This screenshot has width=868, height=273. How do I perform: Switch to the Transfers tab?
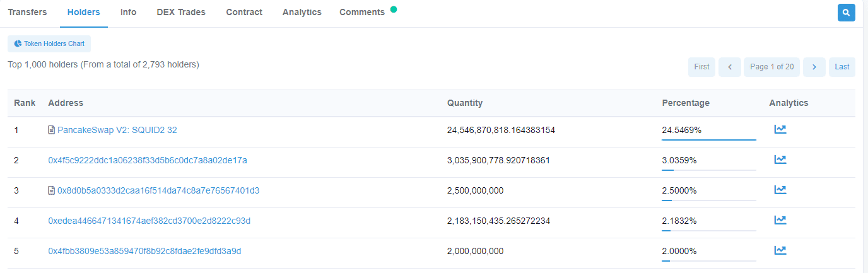pyautogui.click(x=27, y=13)
